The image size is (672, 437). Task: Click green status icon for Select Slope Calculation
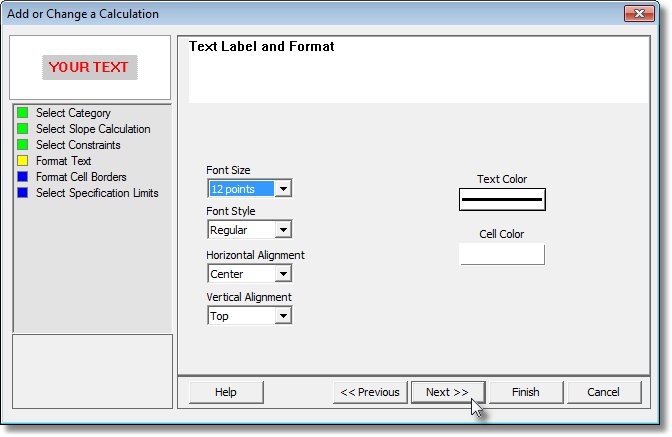(x=23, y=129)
